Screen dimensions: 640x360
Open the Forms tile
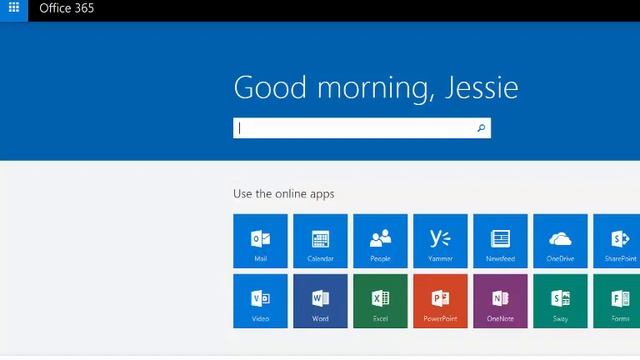pos(617,301)
